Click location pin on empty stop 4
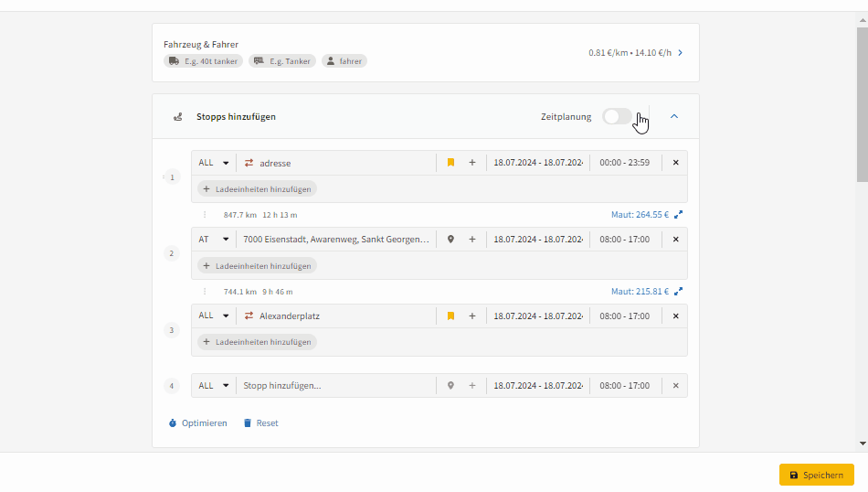Screen dimensions: 868x492 [450, 386]
